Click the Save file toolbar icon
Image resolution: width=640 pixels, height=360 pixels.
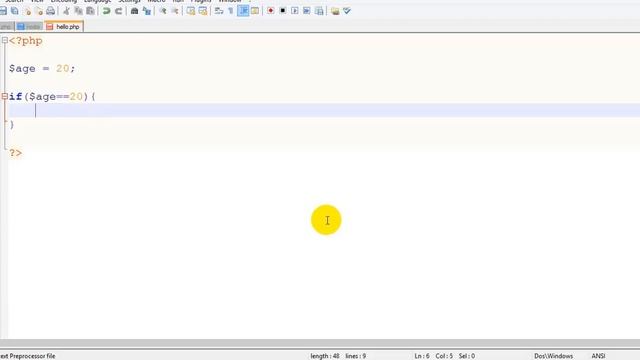coord(3,11)
